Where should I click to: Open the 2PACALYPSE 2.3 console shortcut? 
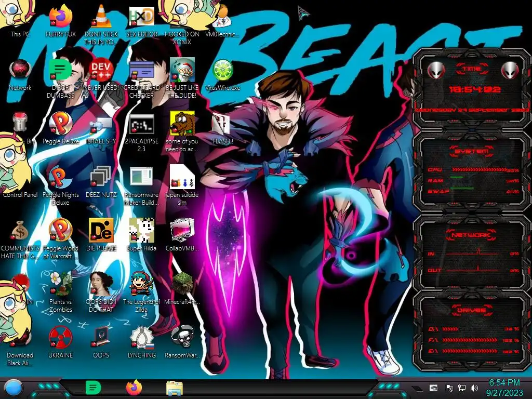point(141,132)
